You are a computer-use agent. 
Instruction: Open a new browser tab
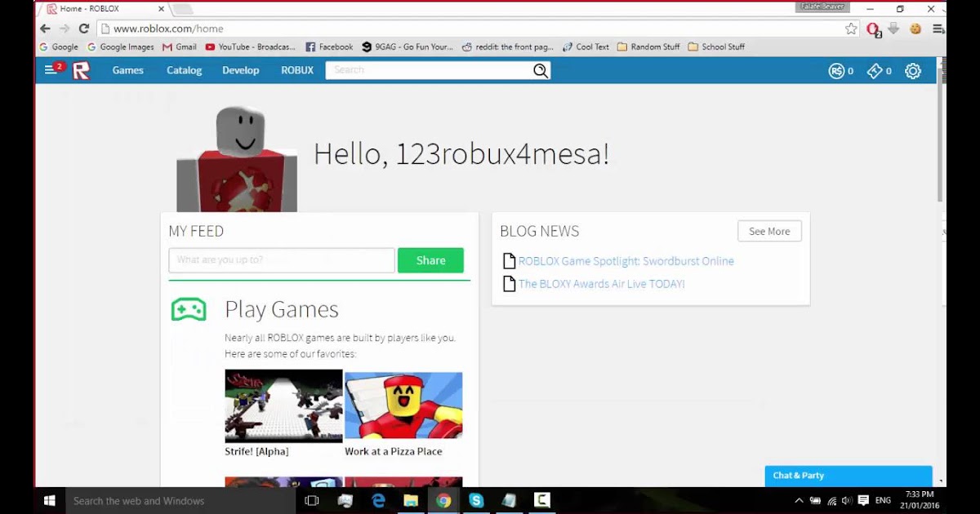(x=183, y=9)
